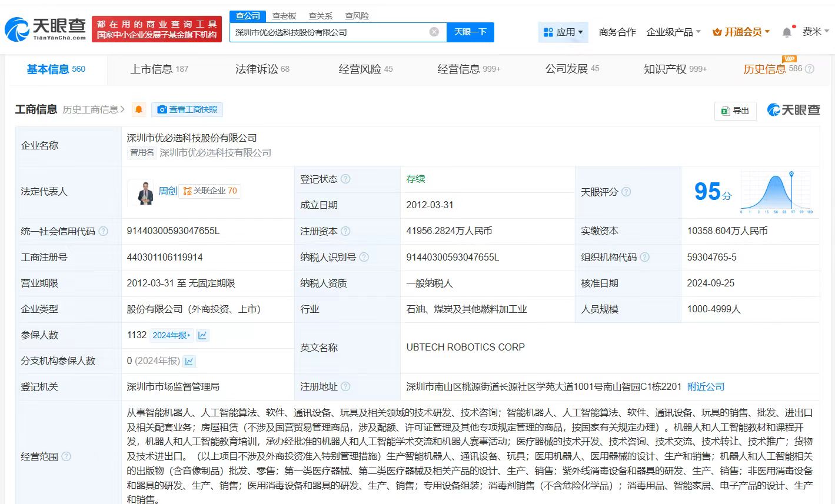
Task: Select the 经营风险 tab
Action: coord(365,69)
